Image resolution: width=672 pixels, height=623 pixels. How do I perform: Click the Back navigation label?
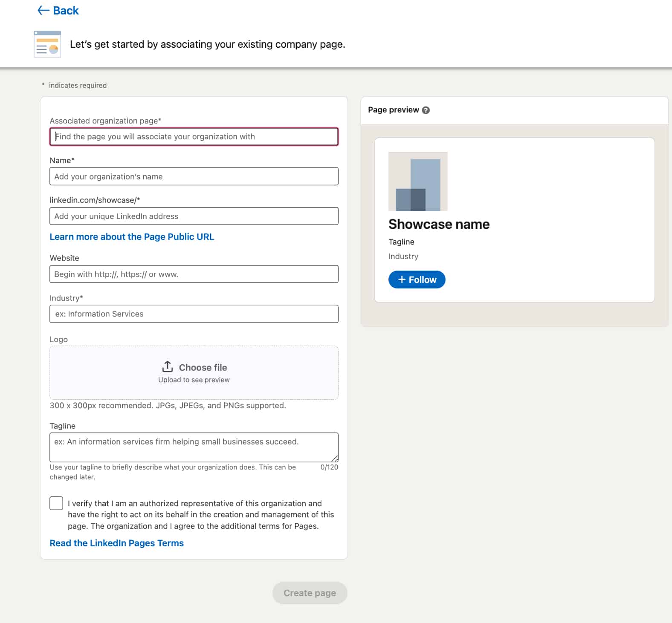pos(65,10)
